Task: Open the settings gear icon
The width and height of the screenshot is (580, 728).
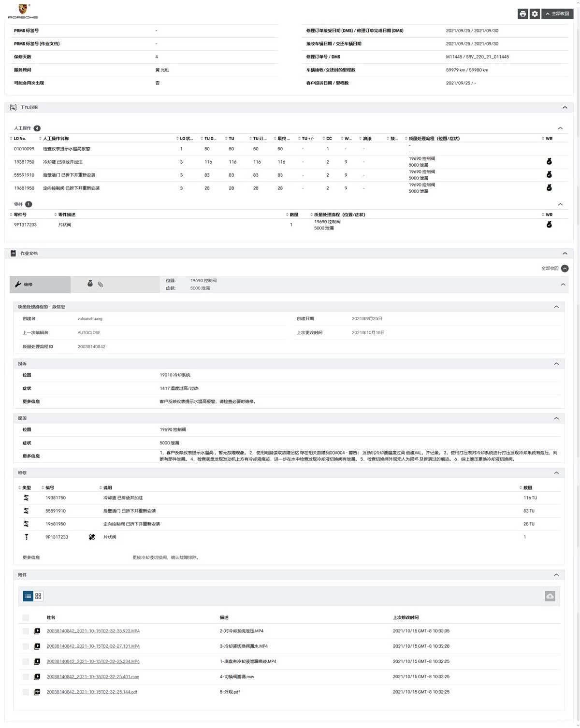Action: click(535, 14)
